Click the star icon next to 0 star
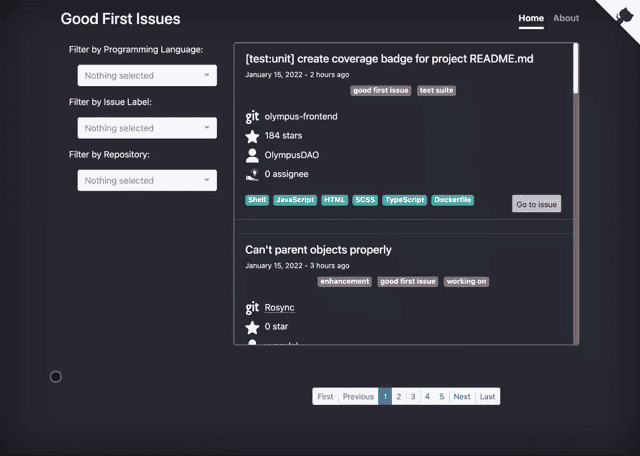The image size is (640, 456). click(x=252, y=327)
